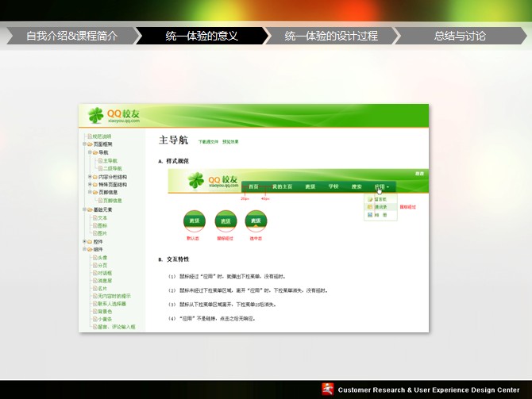Click 退出 link at sample header right
The image size is (532, 399).
coord(419,174)
